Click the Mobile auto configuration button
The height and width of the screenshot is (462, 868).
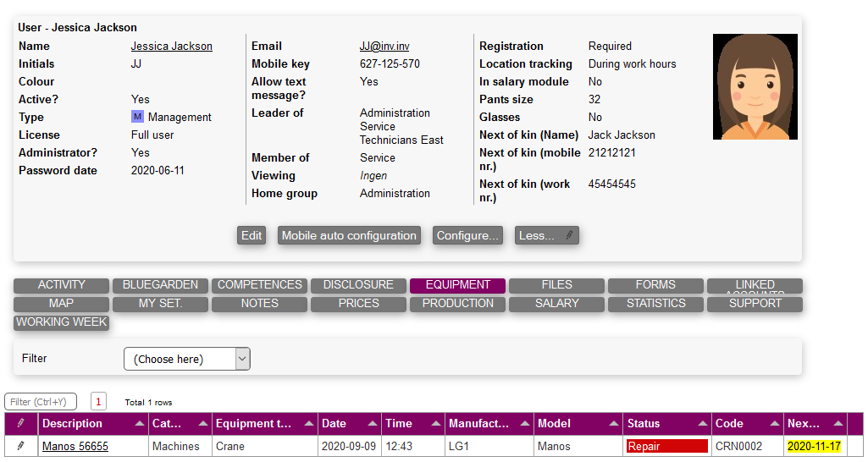(349, 236)
